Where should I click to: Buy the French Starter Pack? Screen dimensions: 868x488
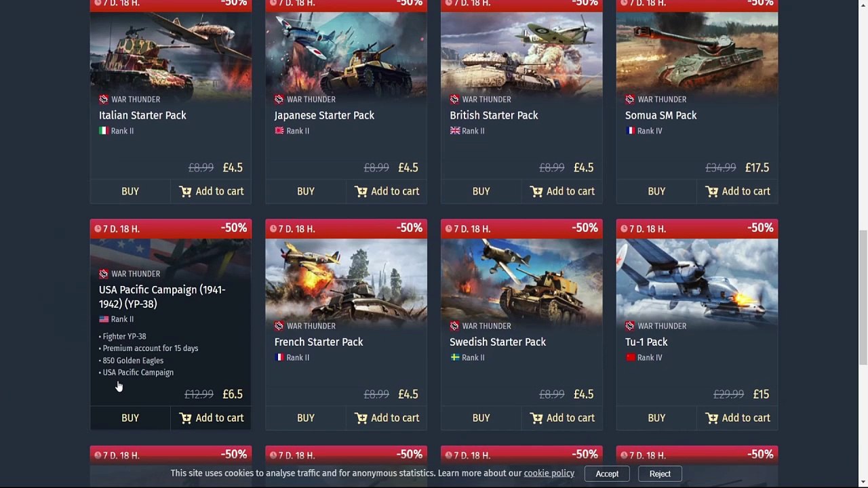click(306, 418)
